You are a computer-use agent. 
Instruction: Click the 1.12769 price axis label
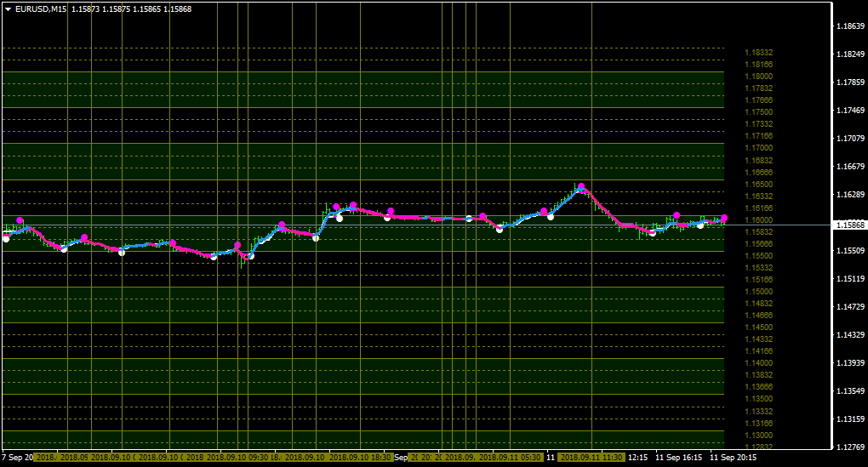[850, 447]
